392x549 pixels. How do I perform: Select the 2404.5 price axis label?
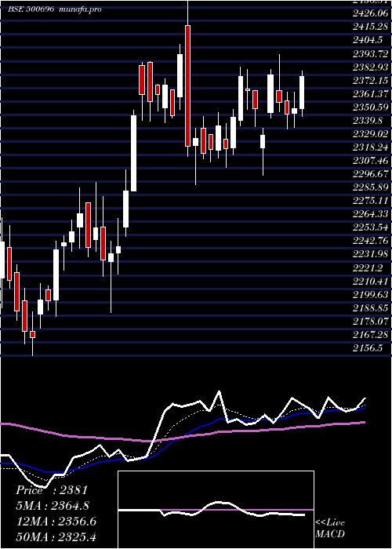pyautogui.click(x=368, y=40)
